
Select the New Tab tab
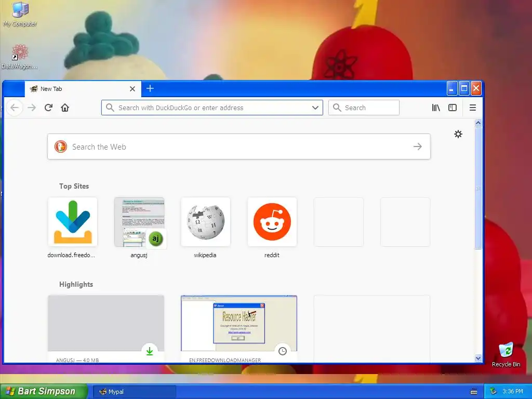point(83,89)
